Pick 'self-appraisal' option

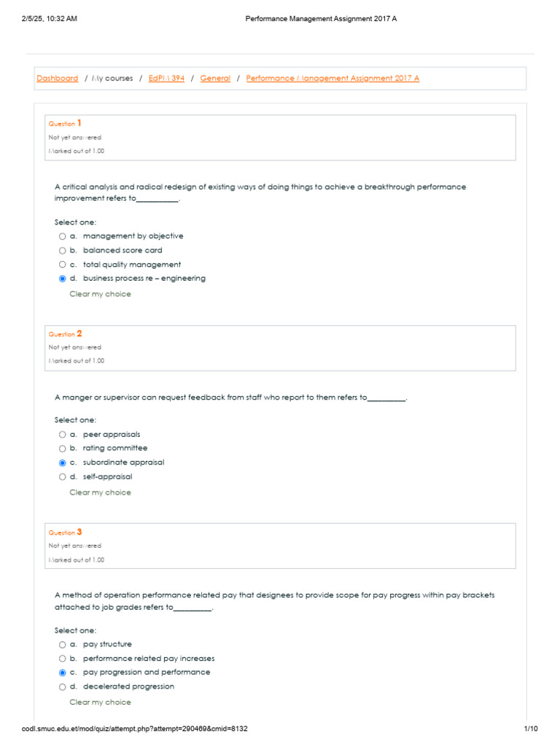point(63,477)
